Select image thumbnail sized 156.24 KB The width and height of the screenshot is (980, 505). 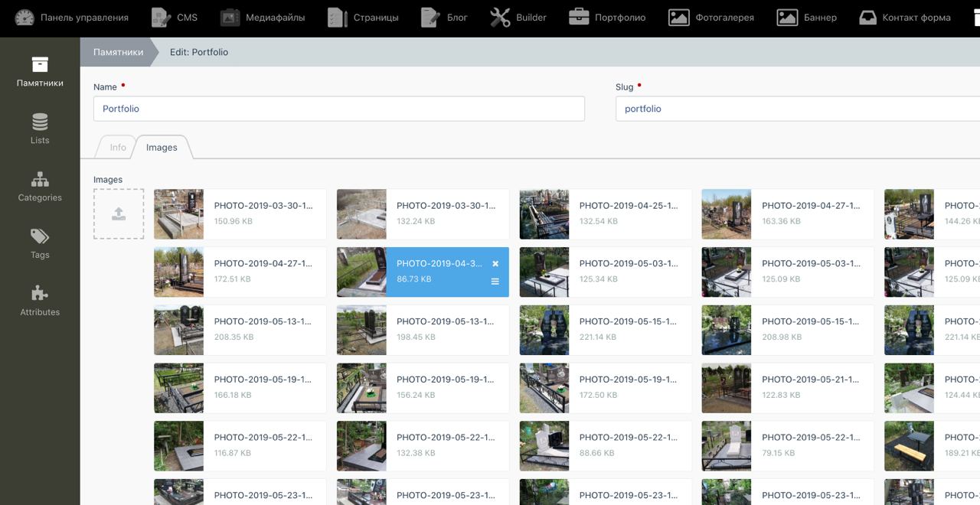pos(361,389)
